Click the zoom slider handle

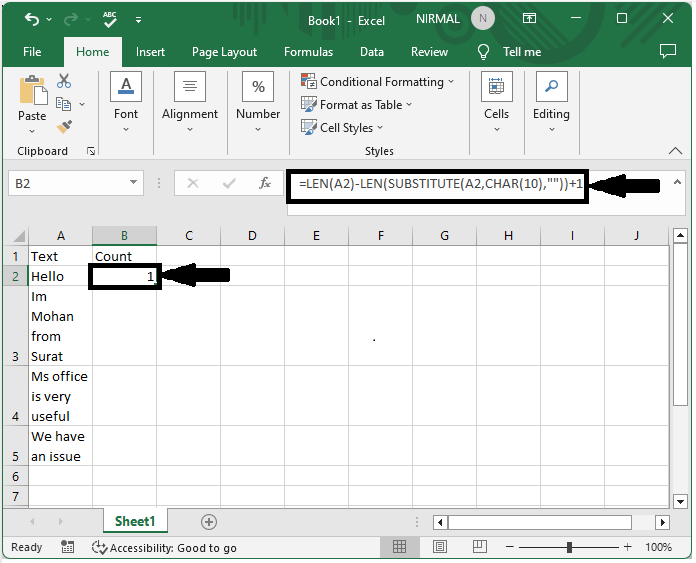tap(569, 547)
